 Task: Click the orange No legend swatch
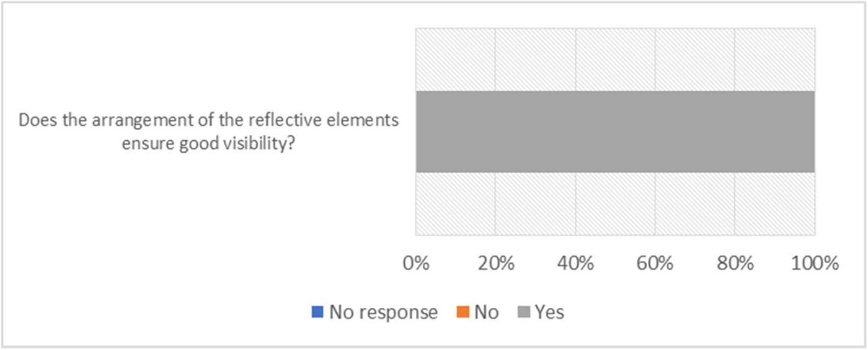coord(463,312)
